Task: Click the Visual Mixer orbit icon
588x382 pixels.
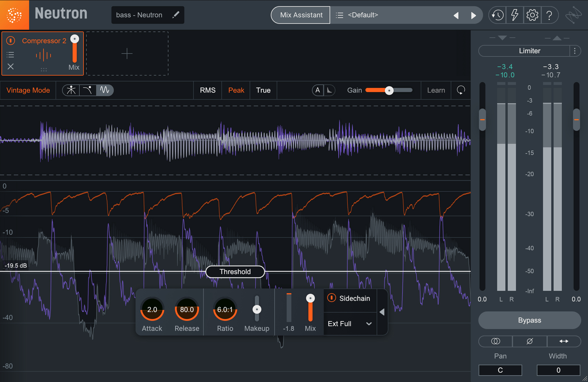Action: [573, 15]
